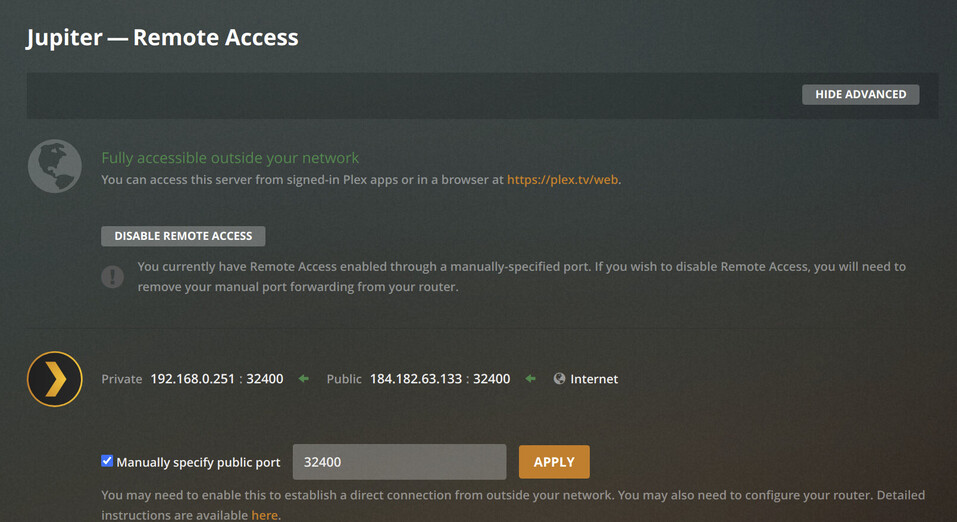Click the 'Jupiter — Remote Access' heading
957x522 pixels.
(x=162, y=37)
